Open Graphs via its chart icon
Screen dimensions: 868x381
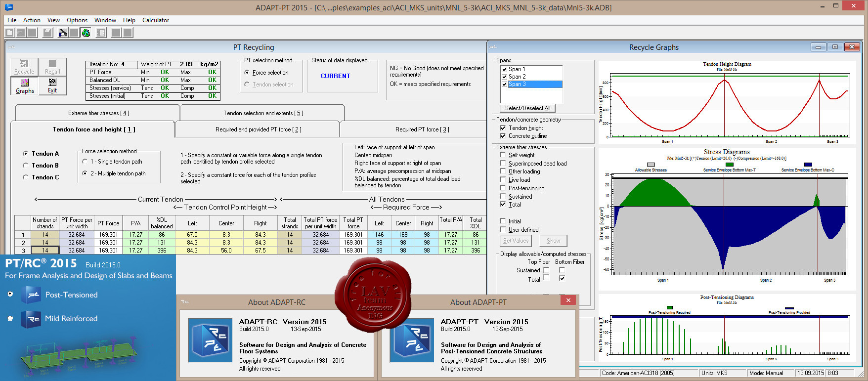(25, 83)
